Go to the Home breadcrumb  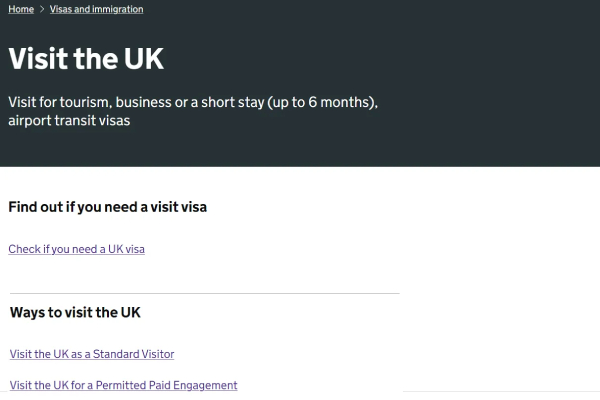pyautogui.click(x=21, y=10)
